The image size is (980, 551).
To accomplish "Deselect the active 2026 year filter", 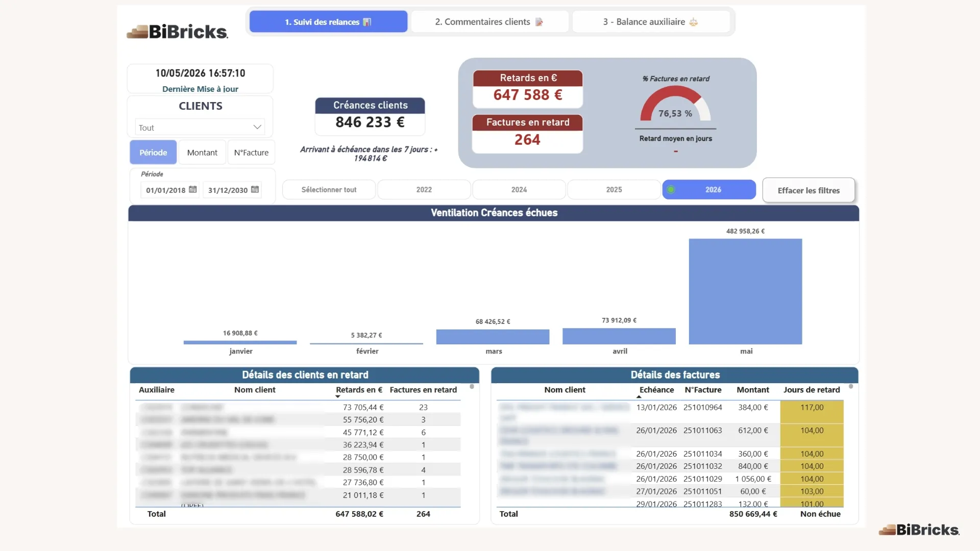I will [x=709, y=189].
